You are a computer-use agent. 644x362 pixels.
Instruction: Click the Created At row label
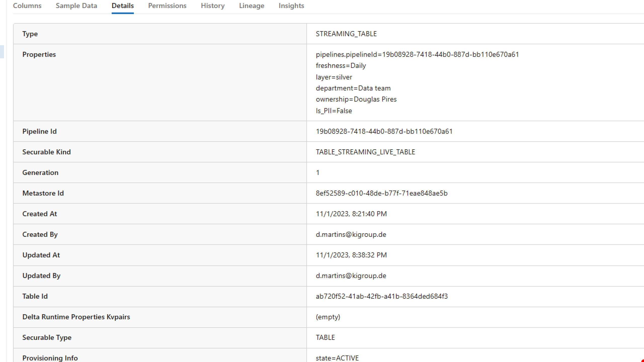coord(39,214)
